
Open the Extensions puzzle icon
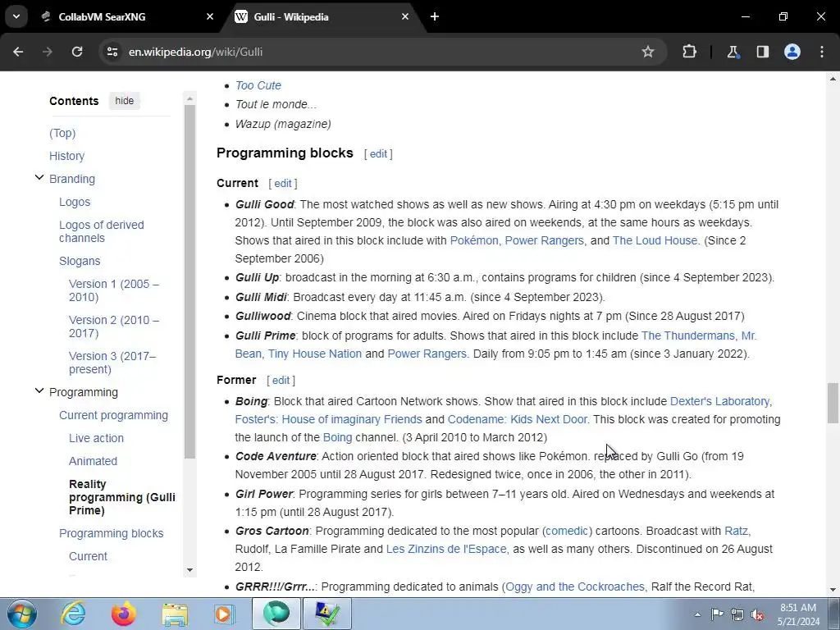689,52
